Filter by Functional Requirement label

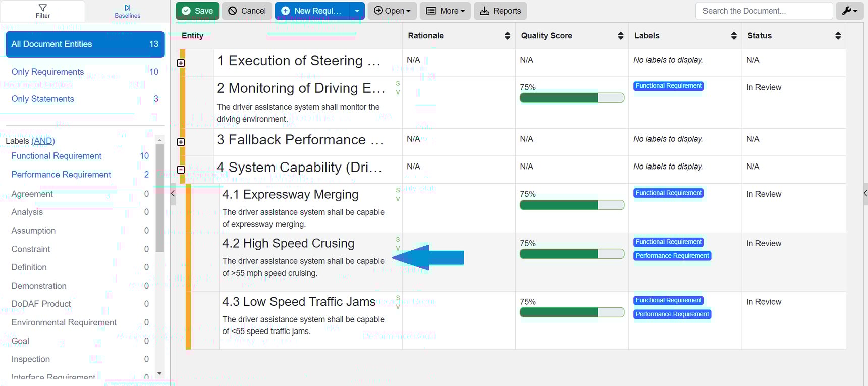coord(57,156)
